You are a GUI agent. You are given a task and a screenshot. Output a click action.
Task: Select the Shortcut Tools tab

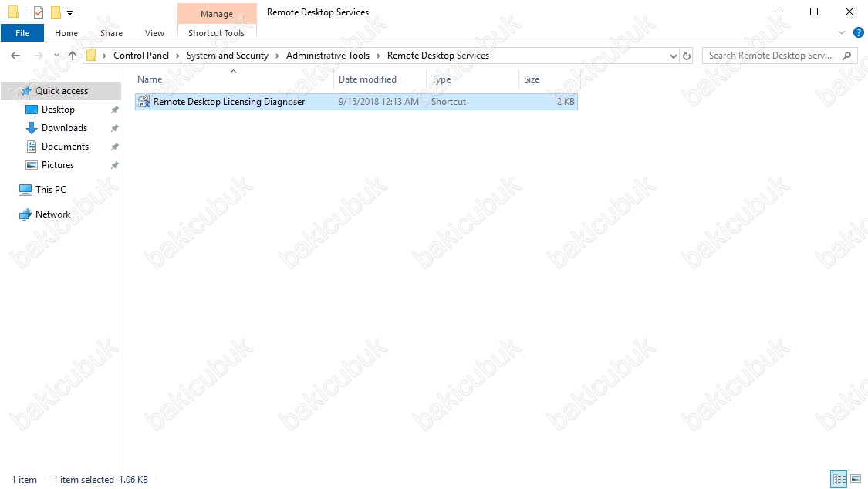(x=217, y=33)
